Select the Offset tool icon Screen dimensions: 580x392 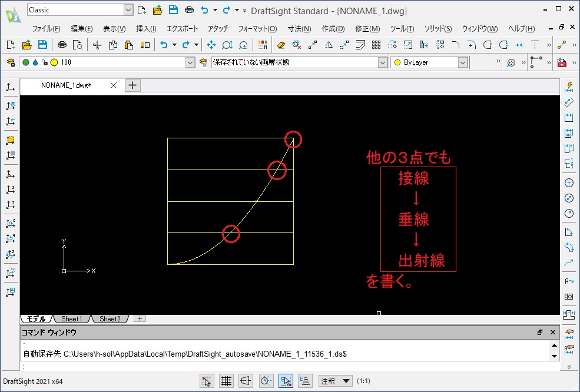(x=360, y=45)
